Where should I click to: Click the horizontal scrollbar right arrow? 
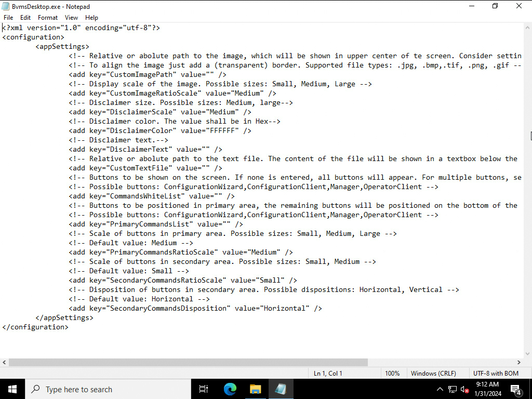(x=519, y=362)
